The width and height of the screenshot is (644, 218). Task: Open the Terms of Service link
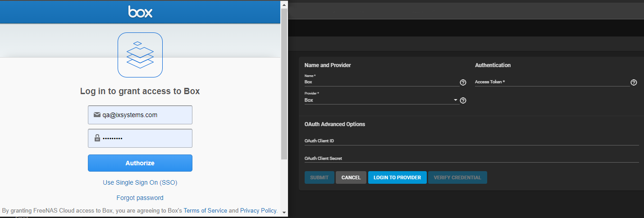pyautogui.click(x=206, y=210)
